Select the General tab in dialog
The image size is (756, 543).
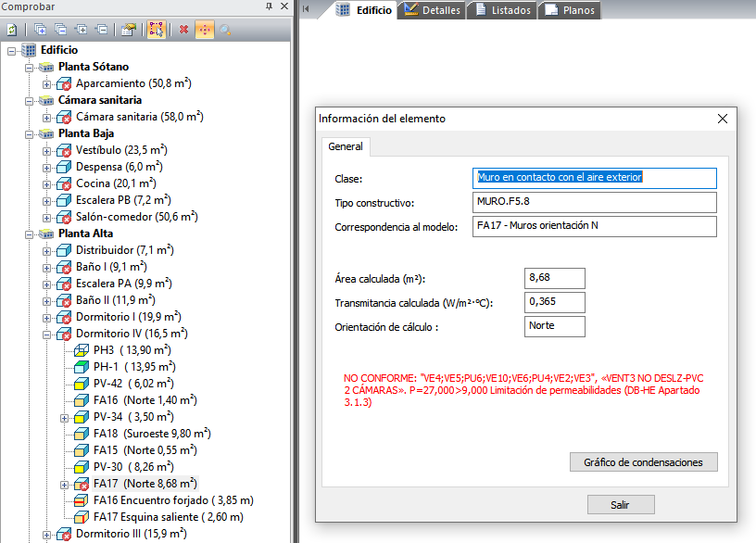pyautogui.click(x=346, y=146)
